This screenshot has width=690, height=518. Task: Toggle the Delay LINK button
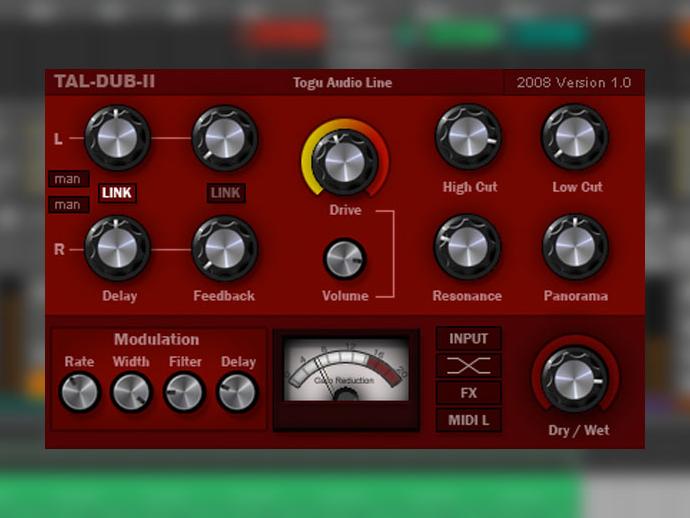point(117,193)
